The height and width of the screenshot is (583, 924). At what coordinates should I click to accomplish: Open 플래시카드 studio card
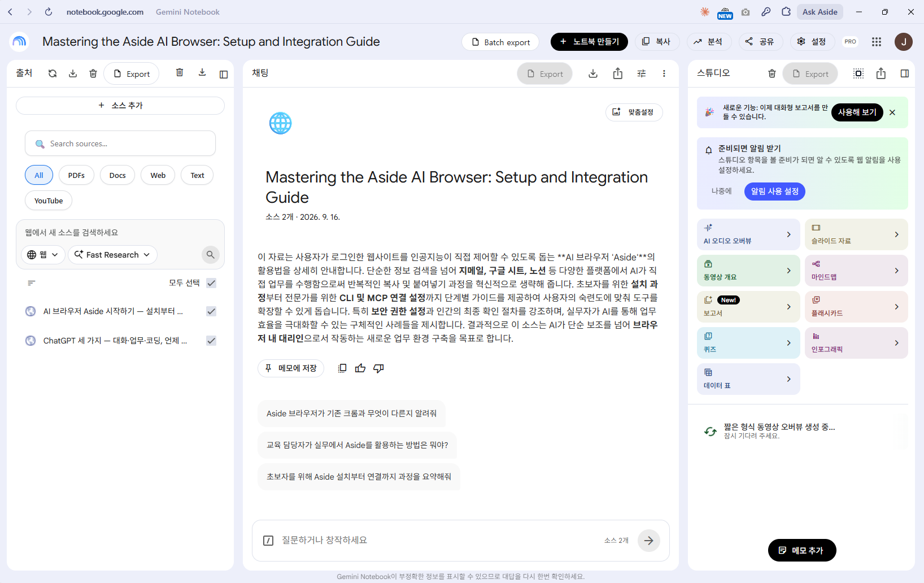tap(856, 307)
